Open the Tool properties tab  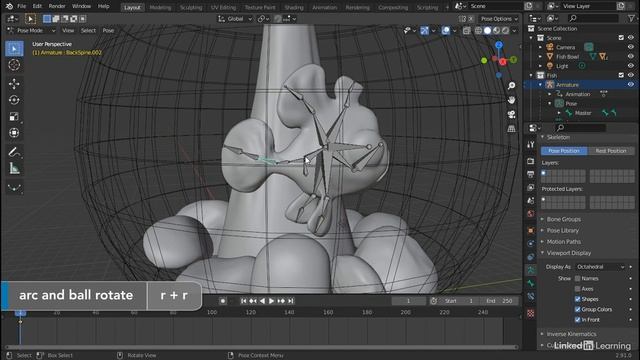pyautogui.click(x=531, y=144)
